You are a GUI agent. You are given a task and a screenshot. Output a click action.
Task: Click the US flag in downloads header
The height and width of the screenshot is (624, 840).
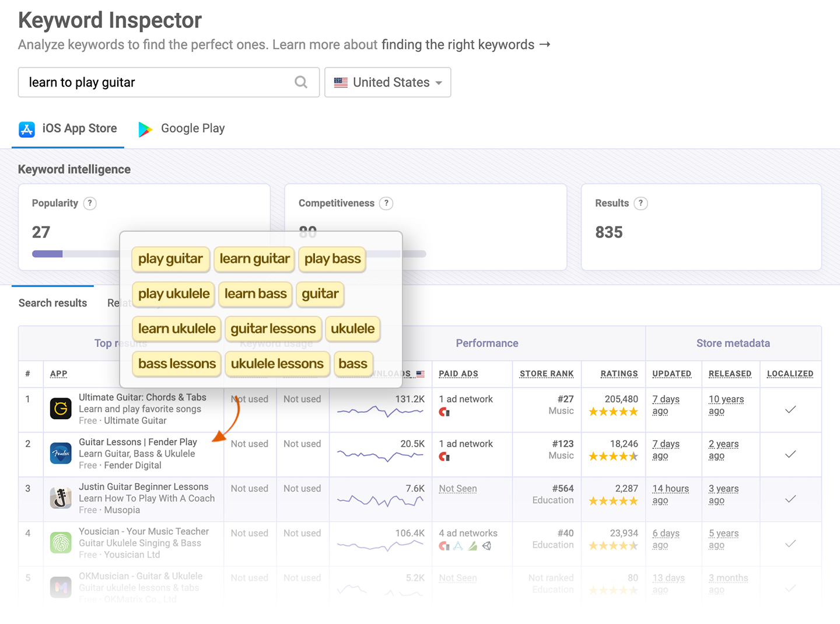(x=420, y=374)
